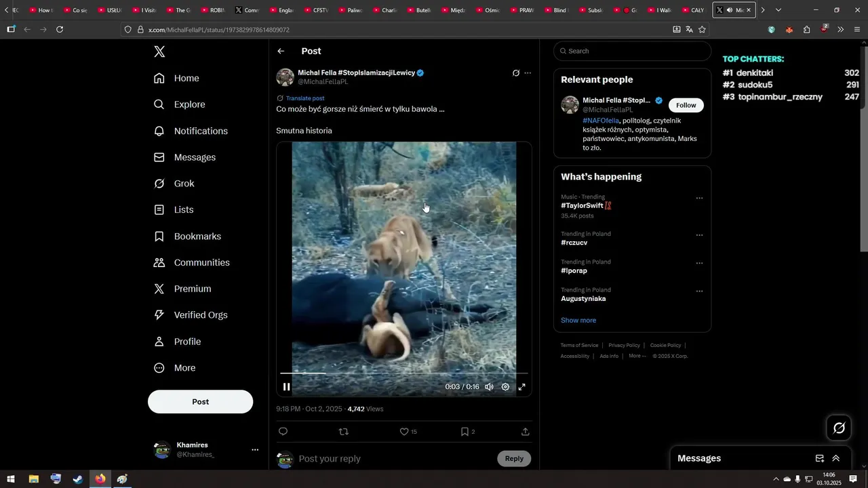The width and height of the screenshot is (868, 488).
Task: Open more options for #lporap trend
Action: point(699,263)
